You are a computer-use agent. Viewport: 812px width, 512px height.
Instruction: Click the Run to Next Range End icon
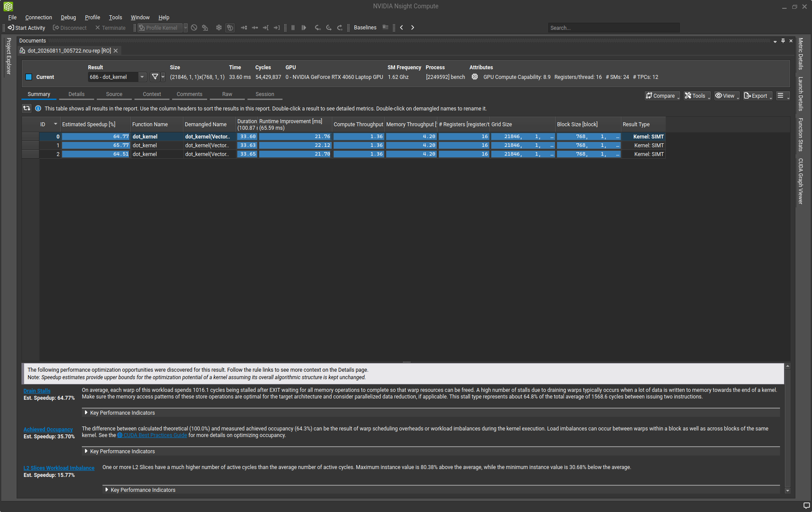pyautogui.click(x=276, y=28)
